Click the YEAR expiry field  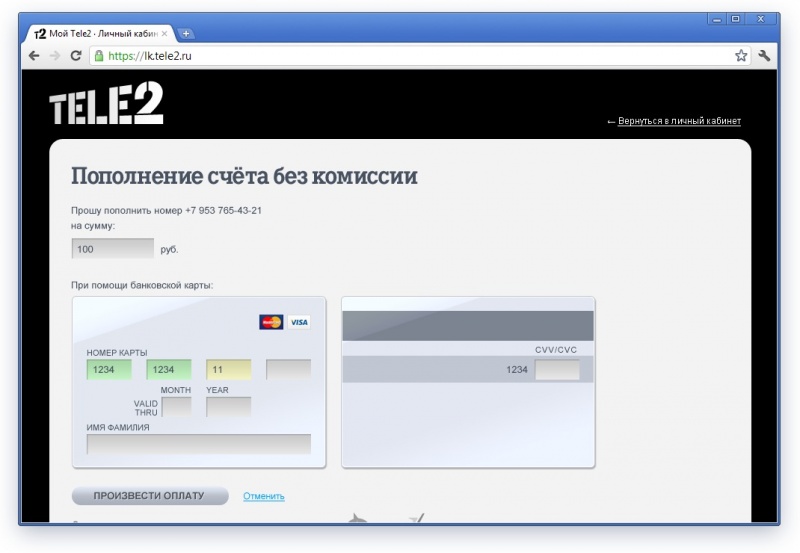(x=229, y=407)
